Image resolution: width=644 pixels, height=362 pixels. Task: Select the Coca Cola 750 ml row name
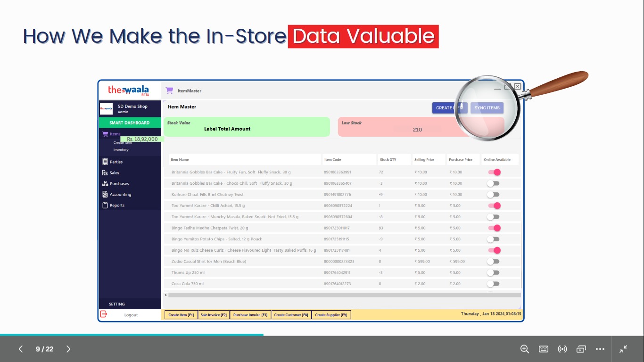pyautogui.click(x=188, y=284)
